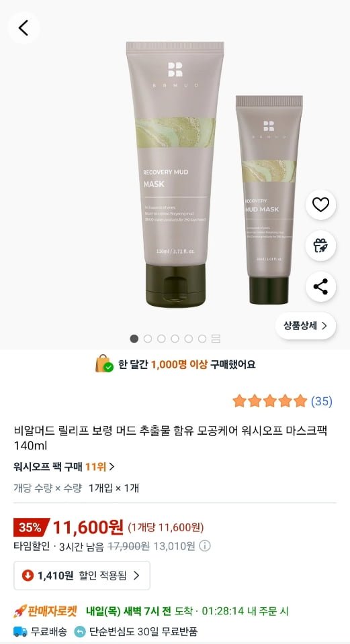Tap the price info circle icon

coord(205,546)
